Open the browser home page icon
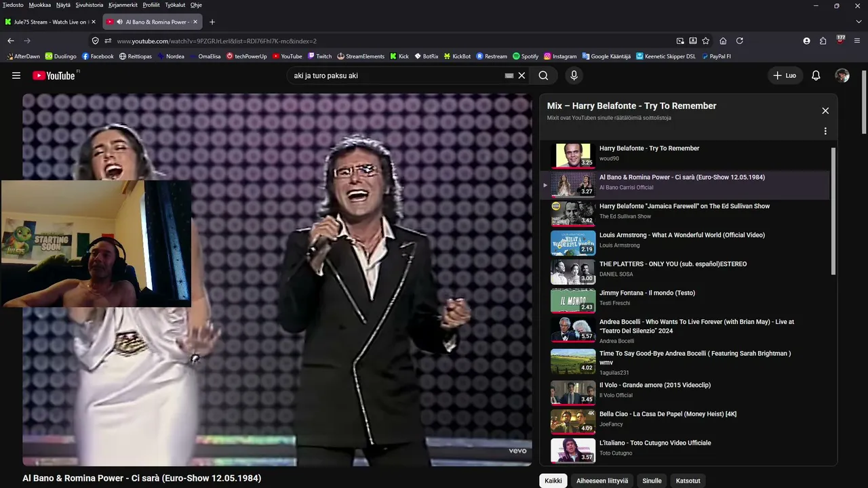The height and width of the screenshot is (488, 868). point(723,41)
